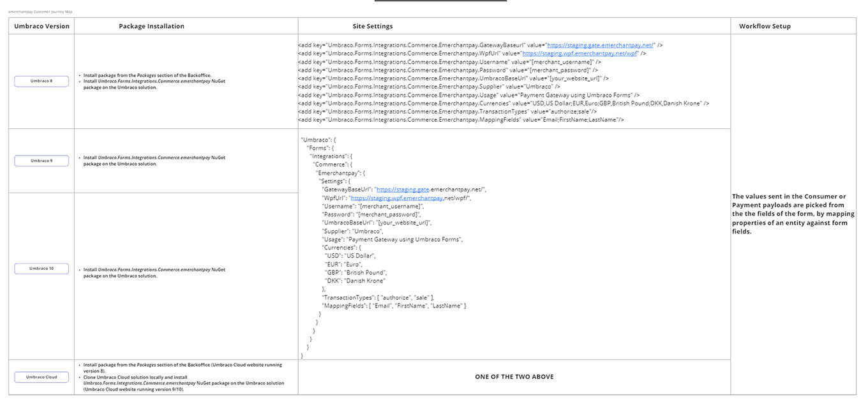
Task: Click the Umbraco 10 version box
Action: click(x=41, y=269)
